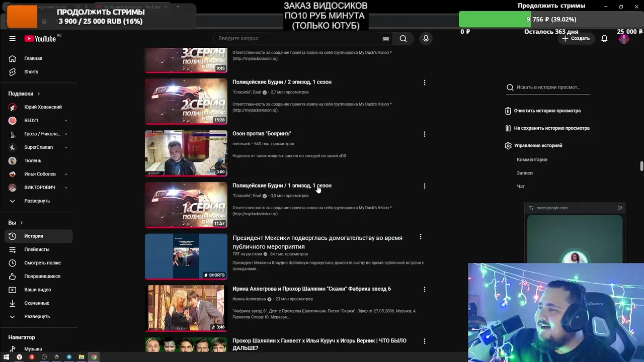
Task: Open the account avatar menu
Action: click(x=624, y=39)
